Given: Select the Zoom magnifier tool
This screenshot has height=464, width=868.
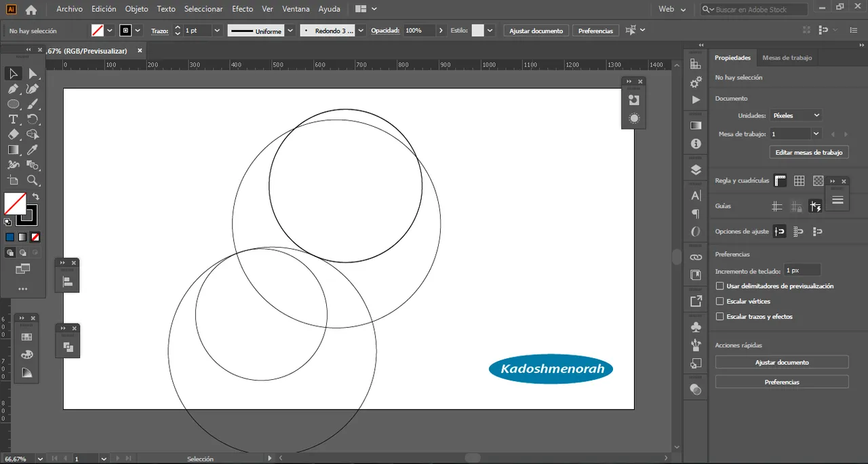Looking at the screenshot, I should pos(33,180).
